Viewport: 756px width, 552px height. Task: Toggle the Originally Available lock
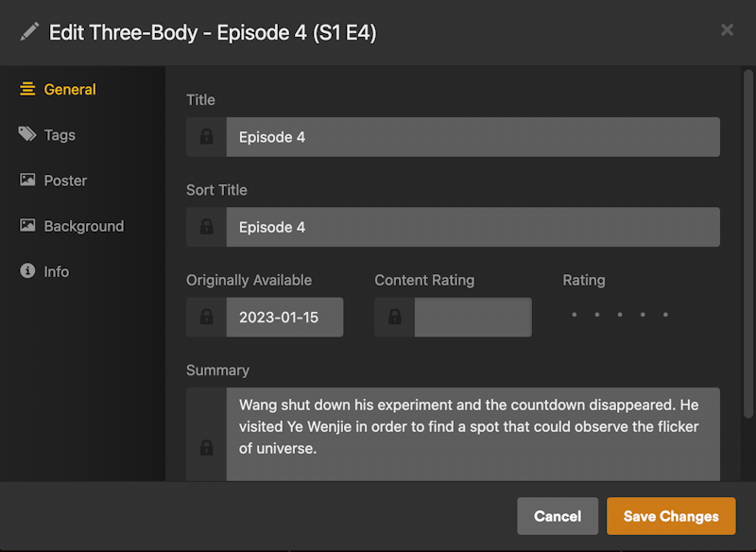coord(206,318)
